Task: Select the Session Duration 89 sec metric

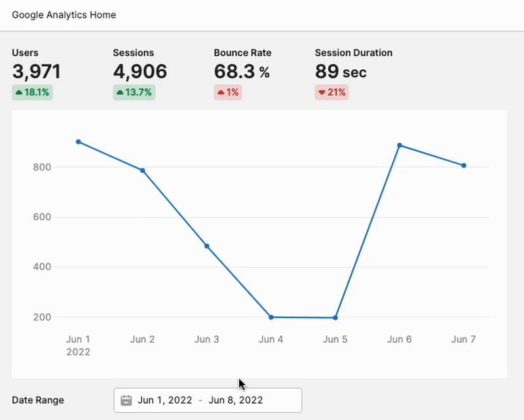Action: coord(341,71)
